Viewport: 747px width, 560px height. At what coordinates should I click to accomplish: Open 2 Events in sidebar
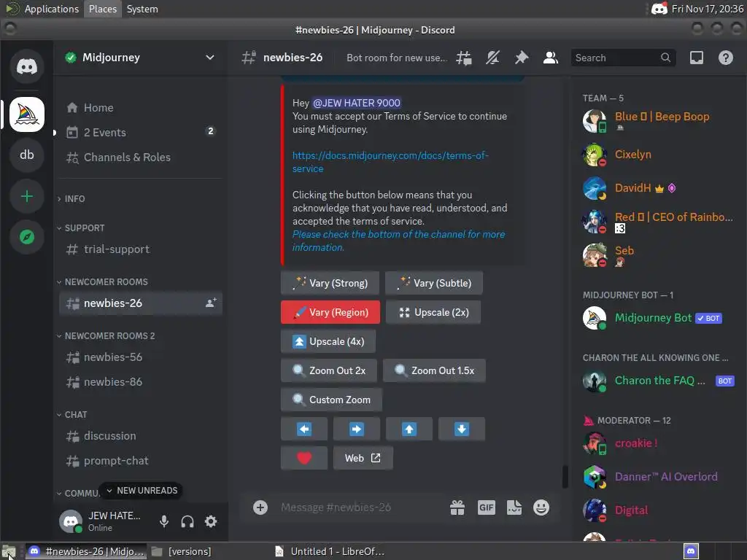(141, 133)
